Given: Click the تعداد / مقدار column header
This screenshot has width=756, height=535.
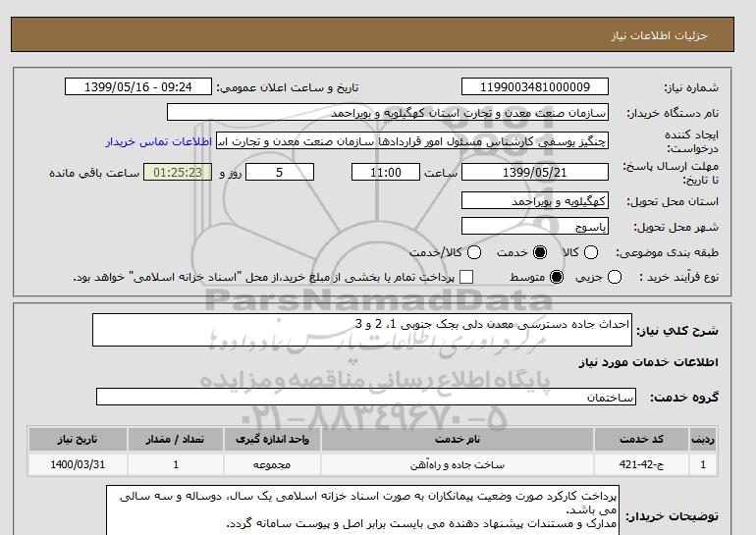Looking at the screenshot, I should 175,440.
